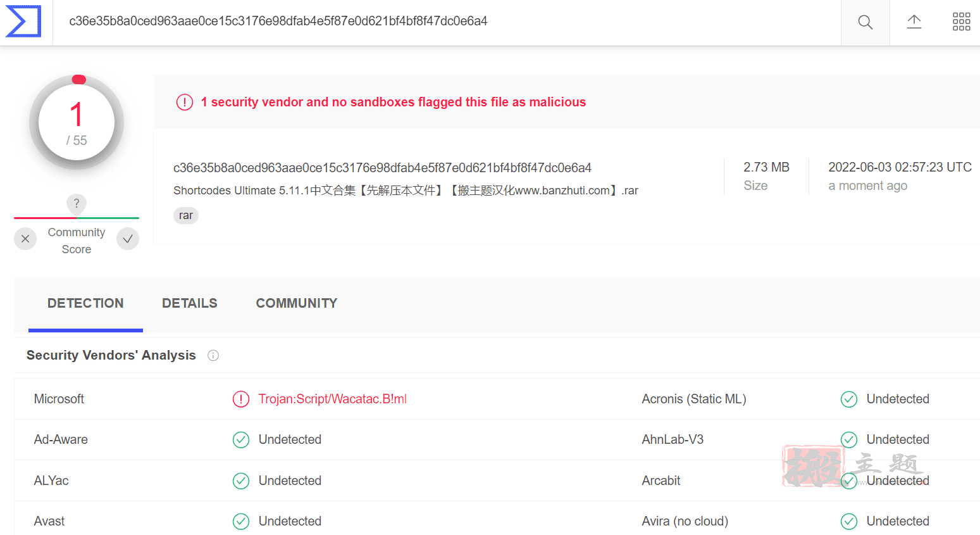Screen dimensions: 980x535
Task: Open the apps grid menu icon
Action: [x=961, y=22]
